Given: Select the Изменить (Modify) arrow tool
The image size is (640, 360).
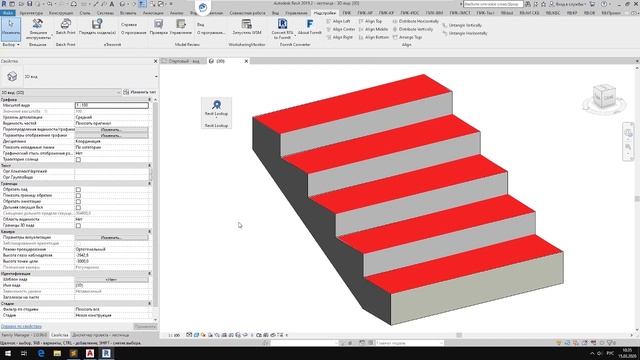Looking at the screenshot, I should point(11,28).
